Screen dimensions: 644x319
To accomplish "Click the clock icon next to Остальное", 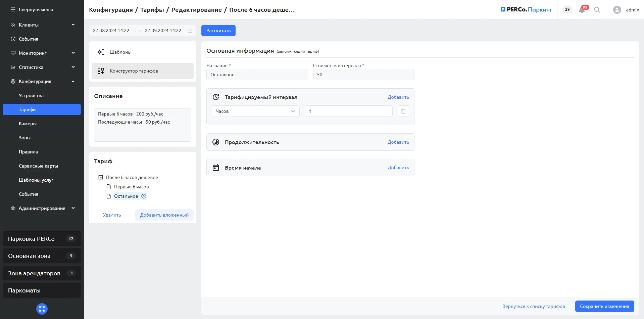I will (144, 196).
